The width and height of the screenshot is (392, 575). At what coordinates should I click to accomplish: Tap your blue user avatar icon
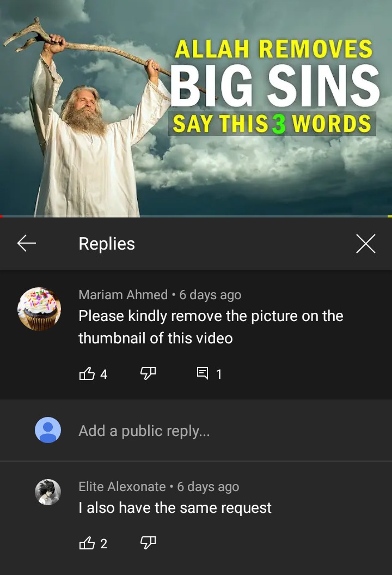tap(48, 430)
